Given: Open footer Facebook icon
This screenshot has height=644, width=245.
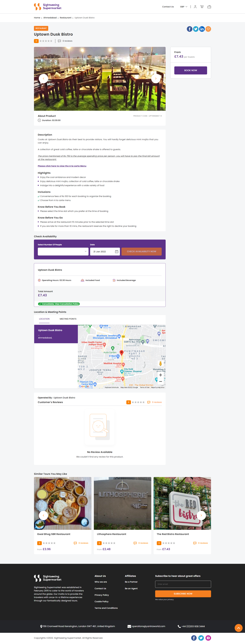Looking at the screenshot, I should coord(194,638).
